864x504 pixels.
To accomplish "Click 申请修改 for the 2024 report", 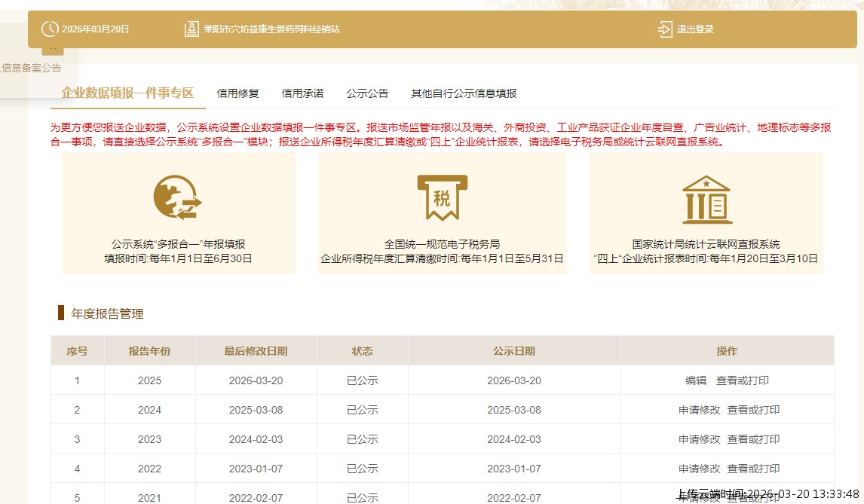I will pyautogui.click(x=699, y=410).
